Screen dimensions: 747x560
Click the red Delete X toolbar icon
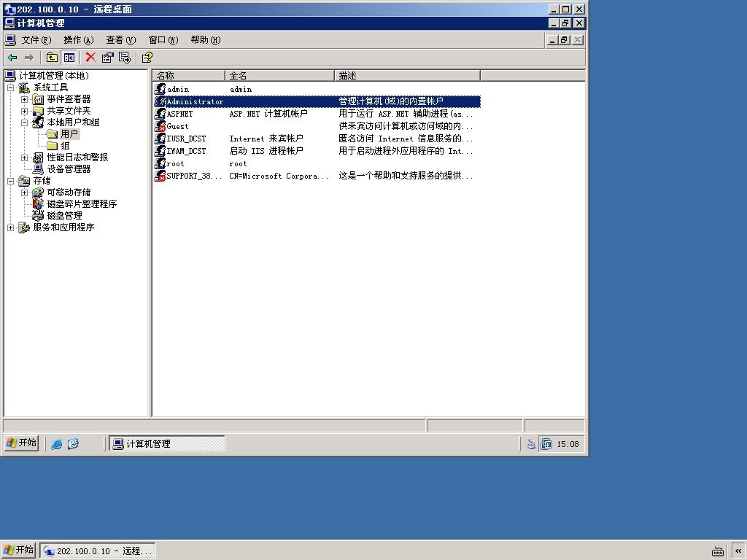click(x=90, y=58)
